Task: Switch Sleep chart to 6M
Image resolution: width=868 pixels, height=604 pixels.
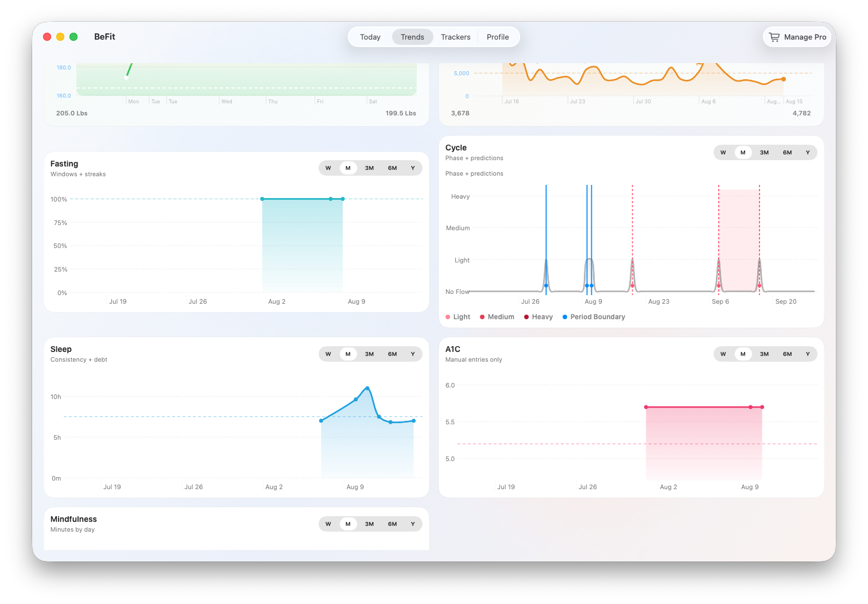Action: point(392,354)
